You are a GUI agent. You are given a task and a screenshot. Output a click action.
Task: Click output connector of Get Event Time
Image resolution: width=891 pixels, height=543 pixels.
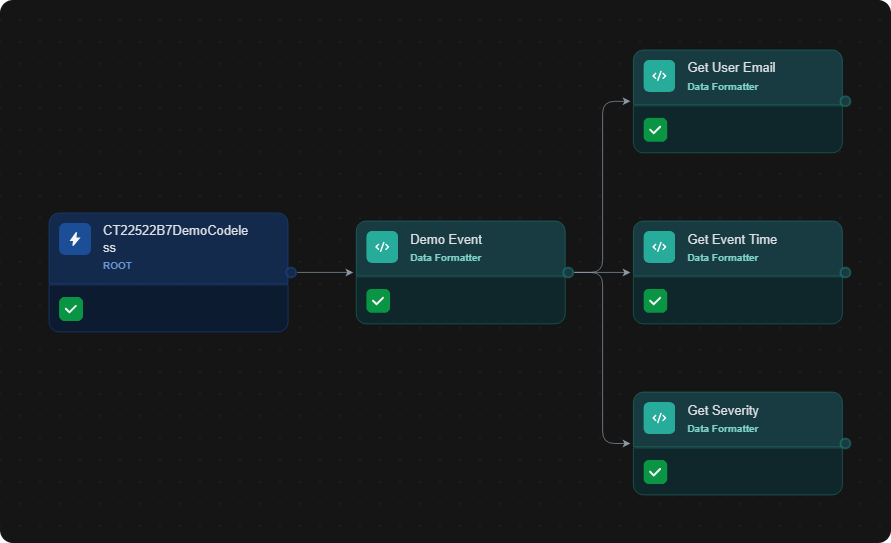[845, 273]
